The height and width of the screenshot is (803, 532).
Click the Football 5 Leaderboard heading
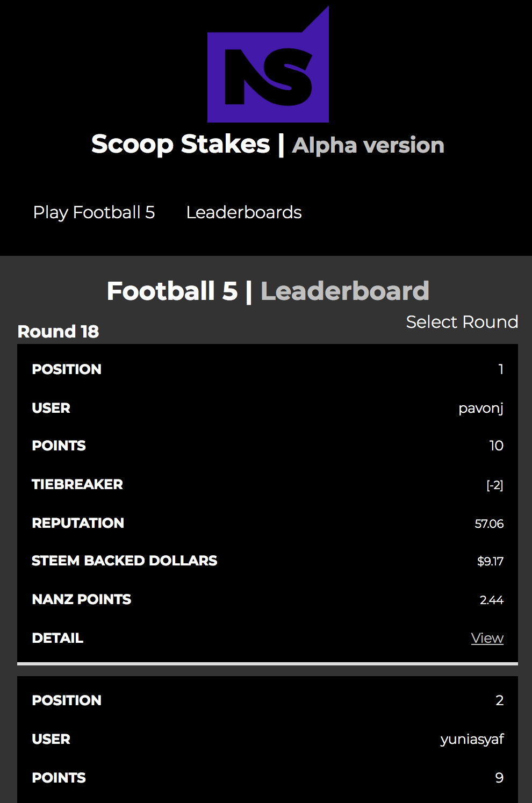tap(268, 291)
